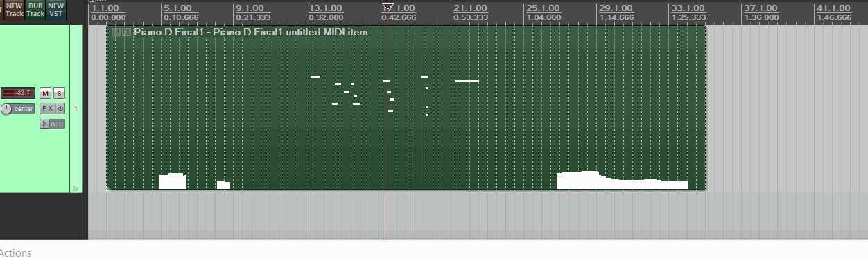
Task: Toggle the MIDI item mute M icon
Action: click(115, 32)
